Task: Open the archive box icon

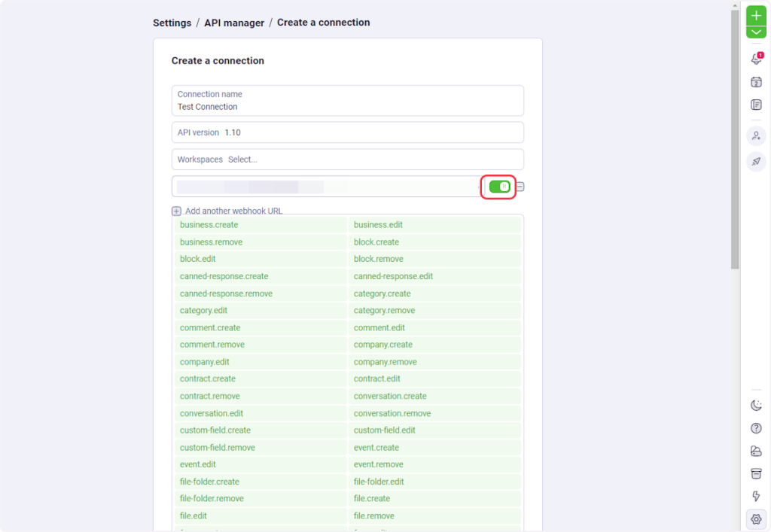Action: click(756, 473)
